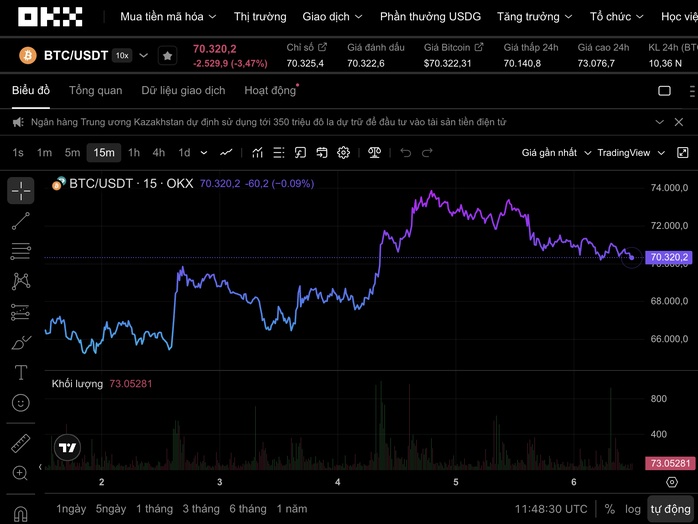Toggle auto scale "tự động" button

[x=669, y=508]
